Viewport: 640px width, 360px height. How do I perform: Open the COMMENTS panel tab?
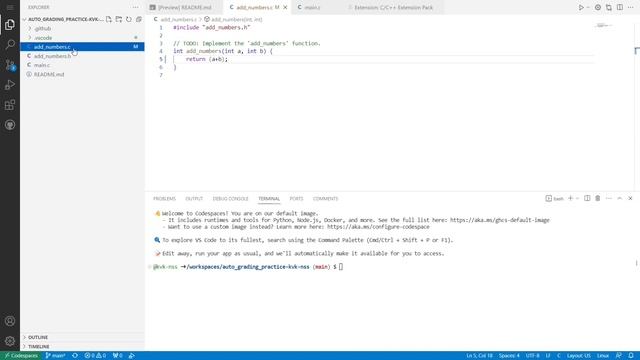point(325,199)
